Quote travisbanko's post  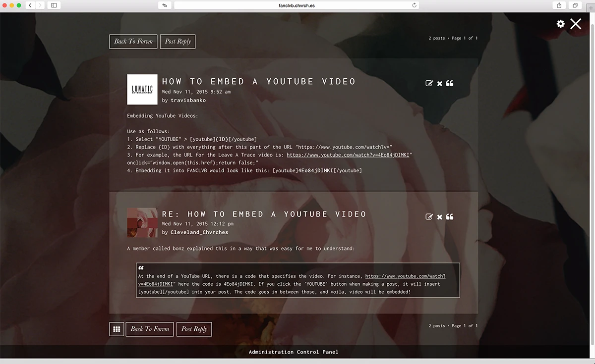(450, 83)
